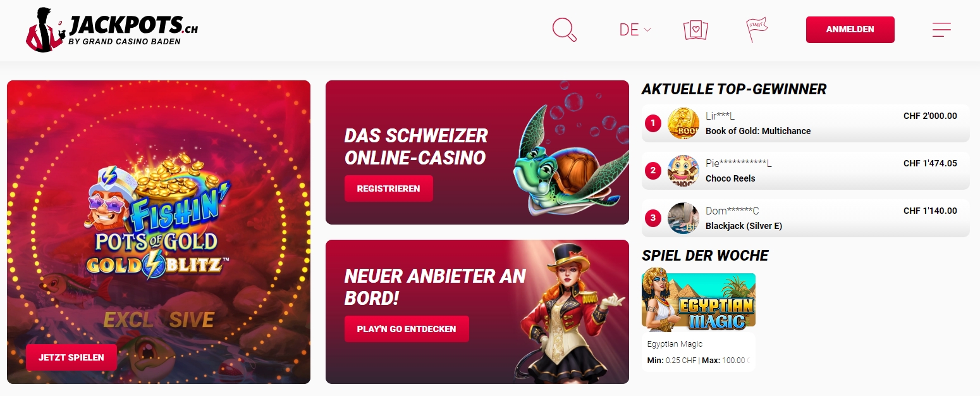Click the turtle casino banner

(477, 152)
